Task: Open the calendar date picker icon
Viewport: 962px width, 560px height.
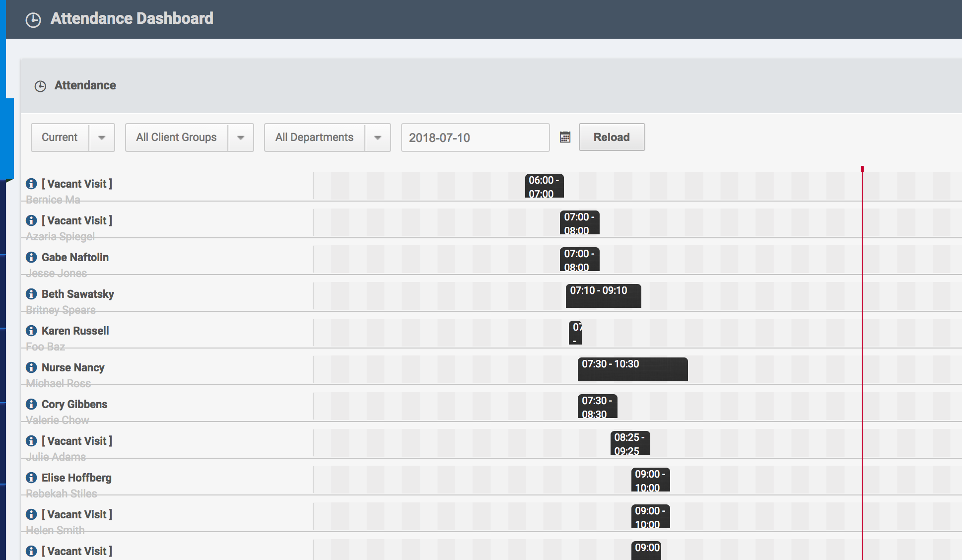Action: (x=565, y=138)
